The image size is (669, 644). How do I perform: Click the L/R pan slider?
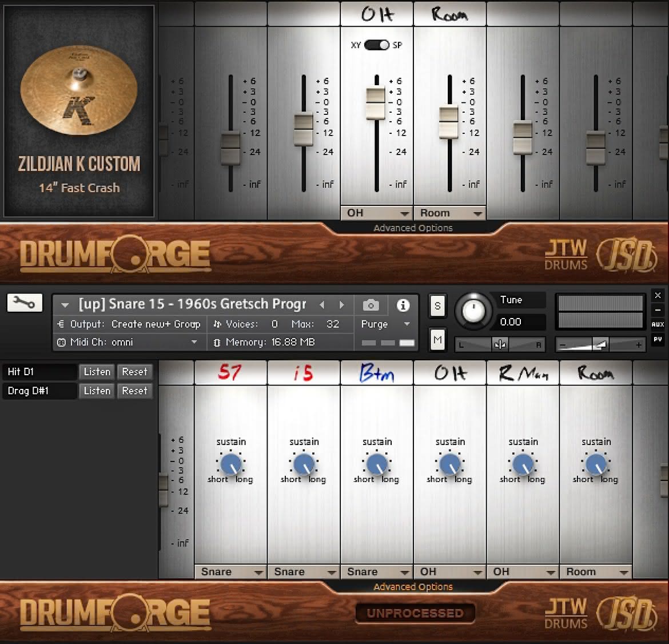(500, 344)
